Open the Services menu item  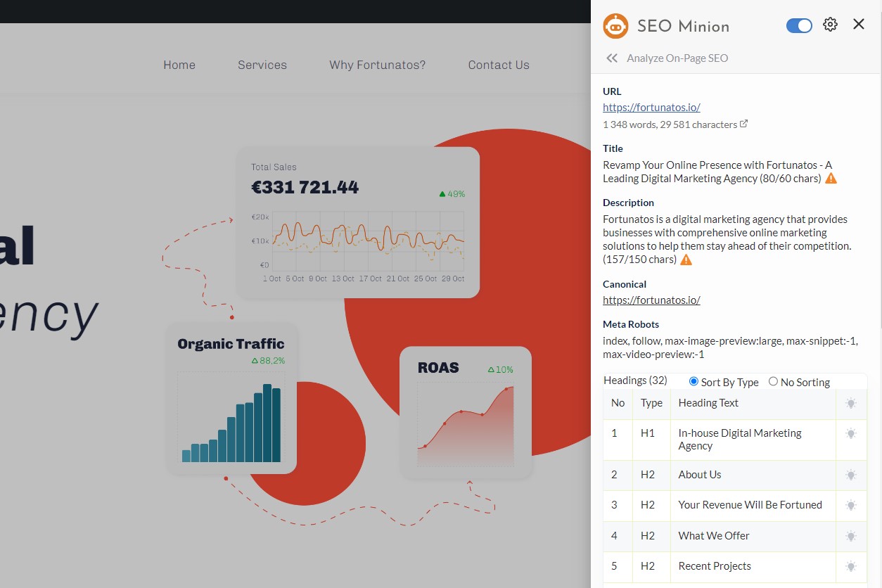point(262,65)
